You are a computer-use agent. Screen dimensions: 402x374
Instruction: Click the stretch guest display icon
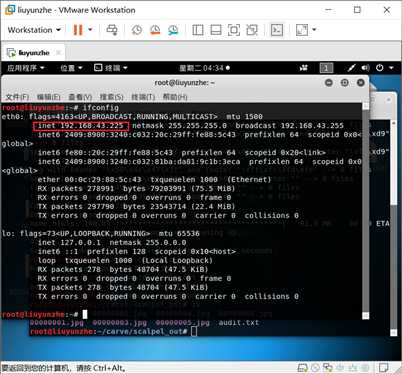pos(302,30)
